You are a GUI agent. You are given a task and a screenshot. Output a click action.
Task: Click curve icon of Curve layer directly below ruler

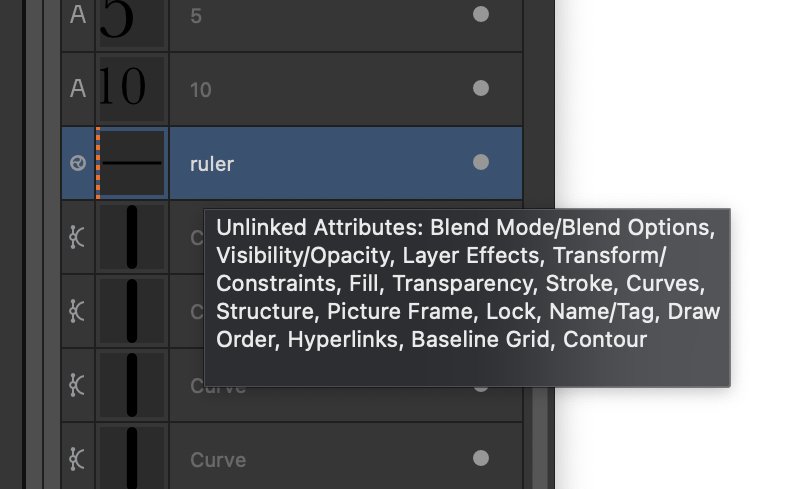pyautogui.click(x=77, y=237)
